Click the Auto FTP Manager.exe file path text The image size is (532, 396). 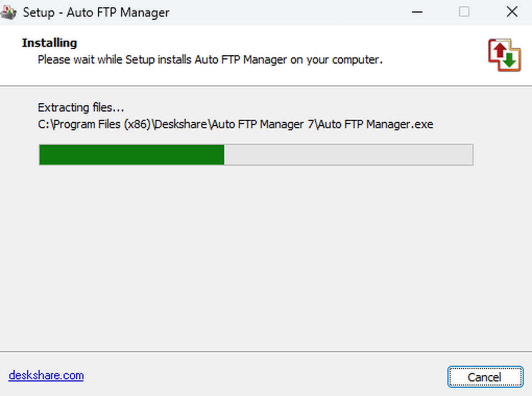[x=235, y=124]
